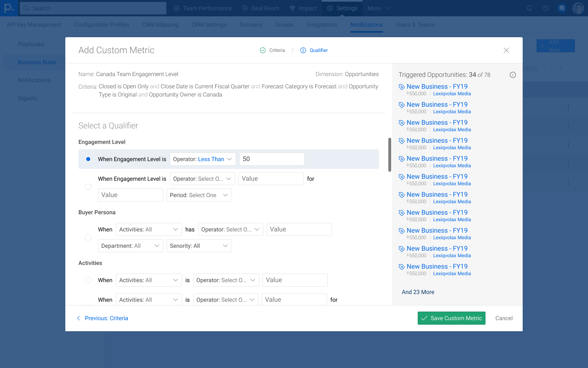Click the Save Custom Metric button
The width and height of the screenshot is (588, 368).
[x=451, y=318]
